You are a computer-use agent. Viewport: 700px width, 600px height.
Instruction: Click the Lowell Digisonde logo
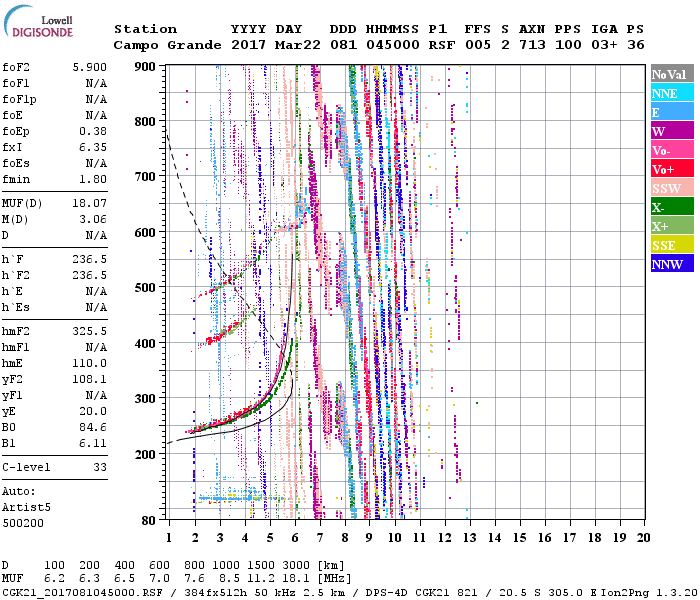(x=38, y=22)
